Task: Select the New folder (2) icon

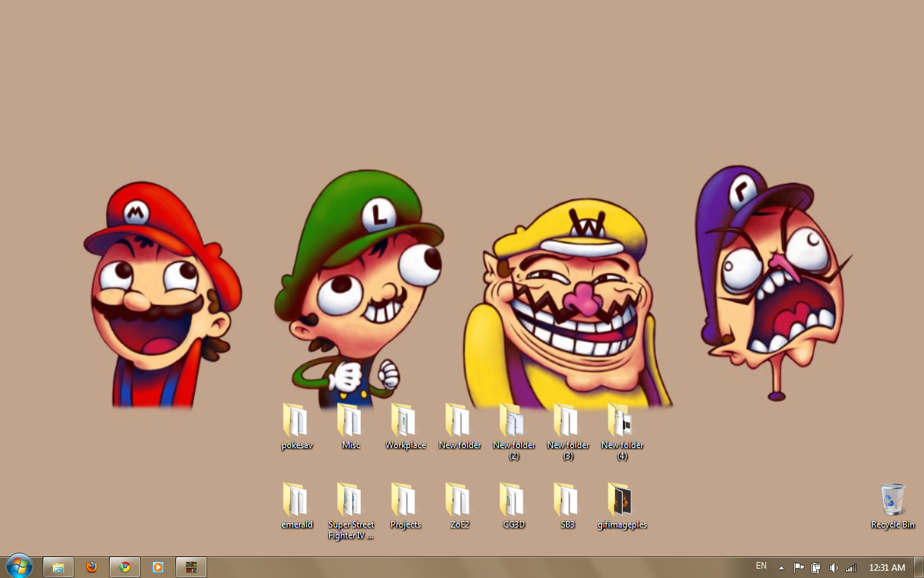Action: 513,420
